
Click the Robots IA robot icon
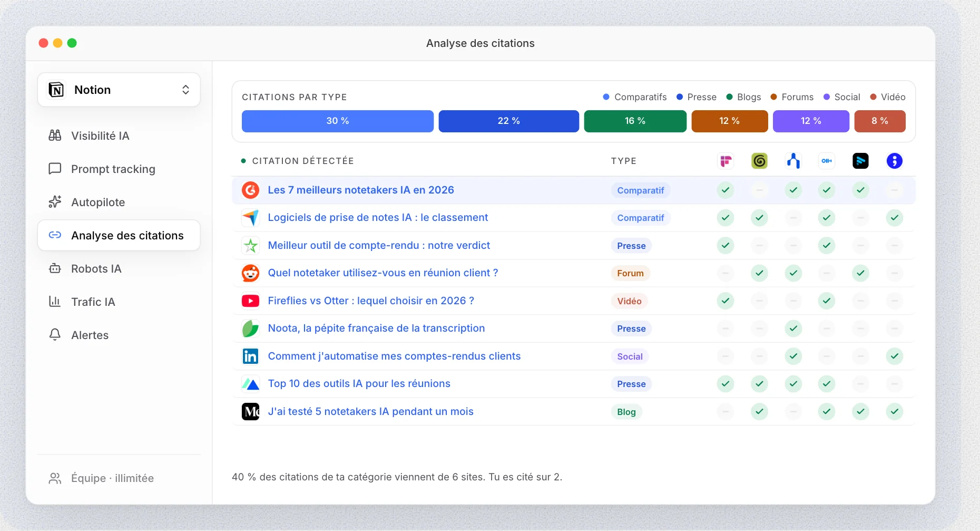click(x=55, y=268)
